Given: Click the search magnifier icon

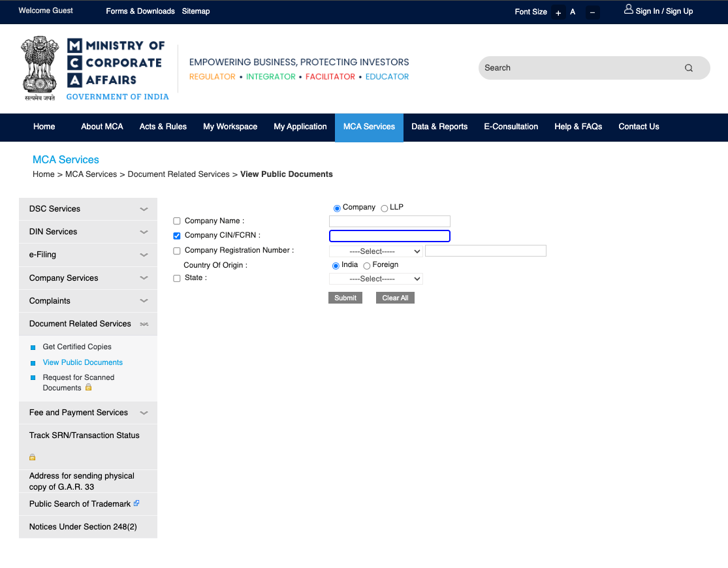Looking at the screenshot, I should coord(688,68).
